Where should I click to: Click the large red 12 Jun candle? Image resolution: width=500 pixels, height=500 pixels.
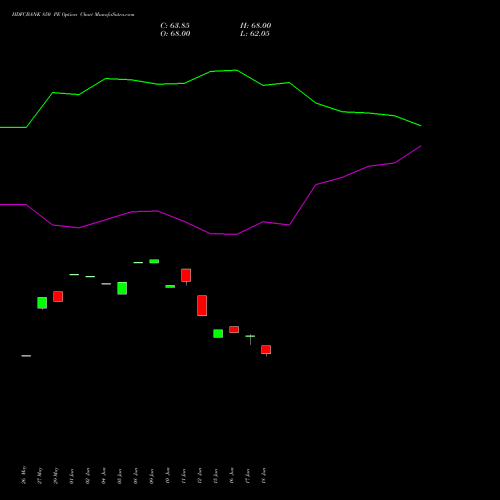pos(202,305)
